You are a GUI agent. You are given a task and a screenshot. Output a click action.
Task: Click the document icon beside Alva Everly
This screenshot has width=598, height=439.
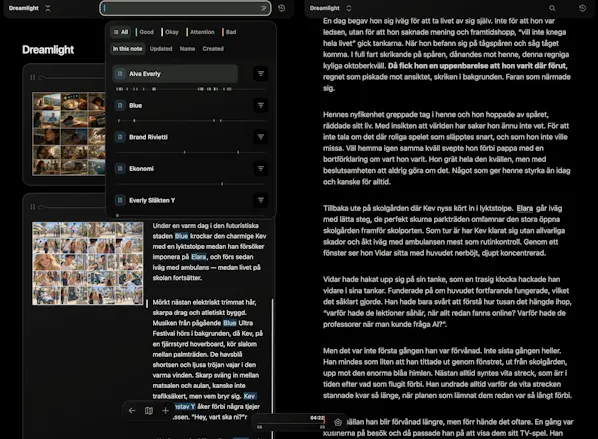click(x=120, y=74)
